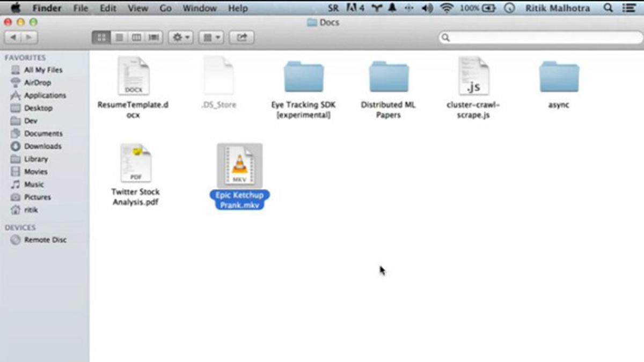This screenshot has width=644, height=362.
Task: Open the Apple menu
Action: [x=16, y=8]
